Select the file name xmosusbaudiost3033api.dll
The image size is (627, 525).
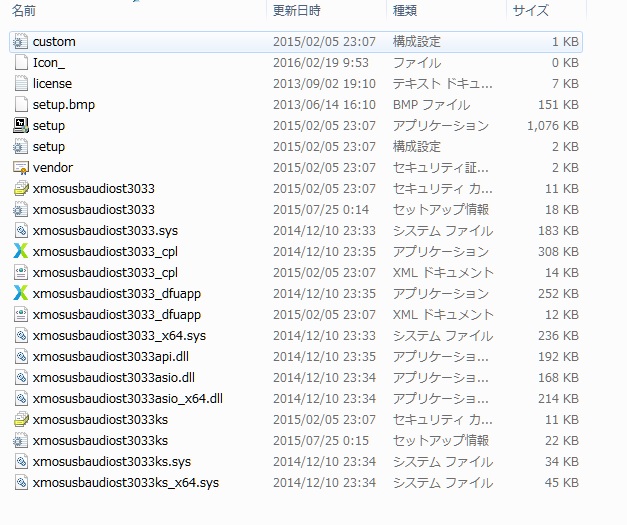pos(111,357)
